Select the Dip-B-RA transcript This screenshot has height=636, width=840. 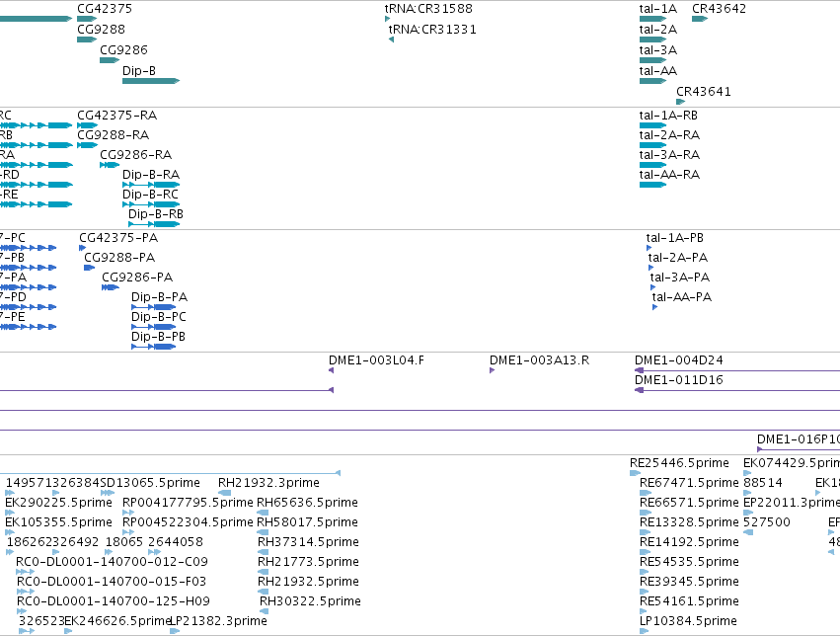[151, 185]
